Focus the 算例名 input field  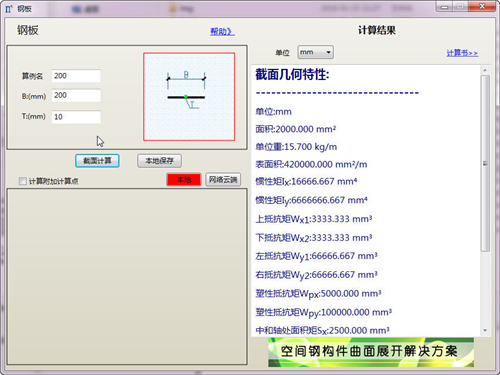pyautogui.click(x=76, y=76)
